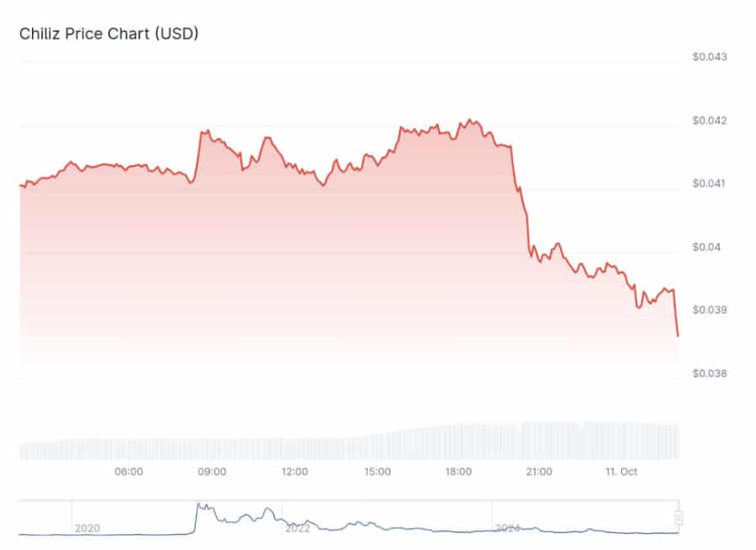This screenshot has height=550, width=756.
Task: Click the highest peak in the navigator chart
Action: pos(199,504)
